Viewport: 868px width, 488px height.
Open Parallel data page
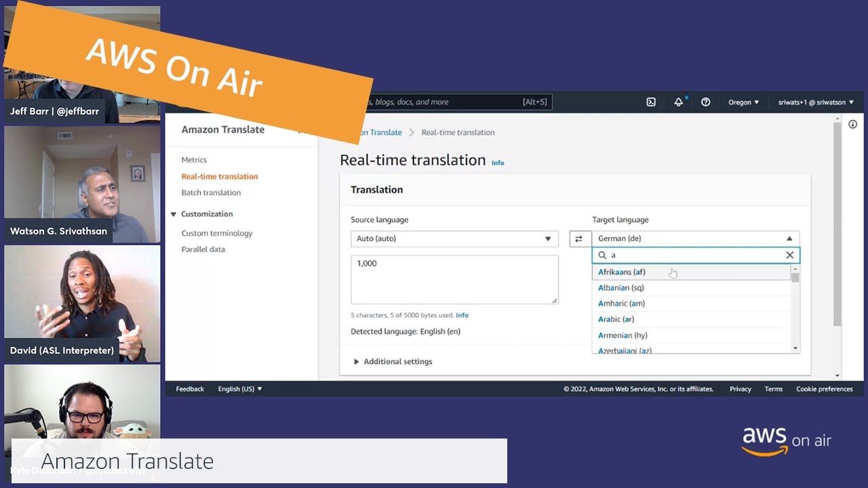tap(203, 249)
